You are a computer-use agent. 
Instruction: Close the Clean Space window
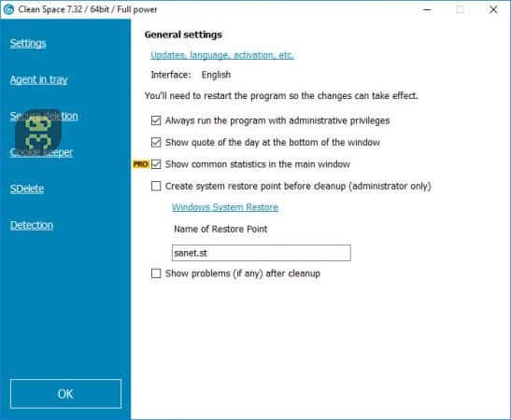pyautogui.click(x=493, y=9)
